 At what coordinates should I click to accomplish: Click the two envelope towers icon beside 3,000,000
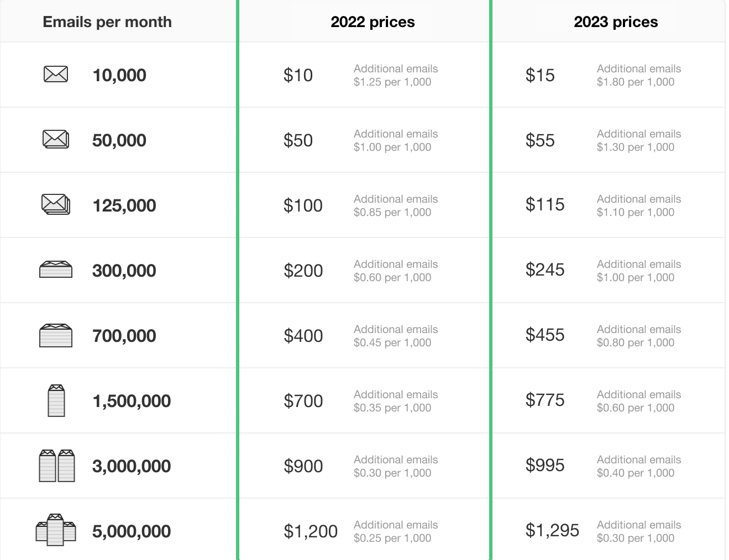click(57, 466)
